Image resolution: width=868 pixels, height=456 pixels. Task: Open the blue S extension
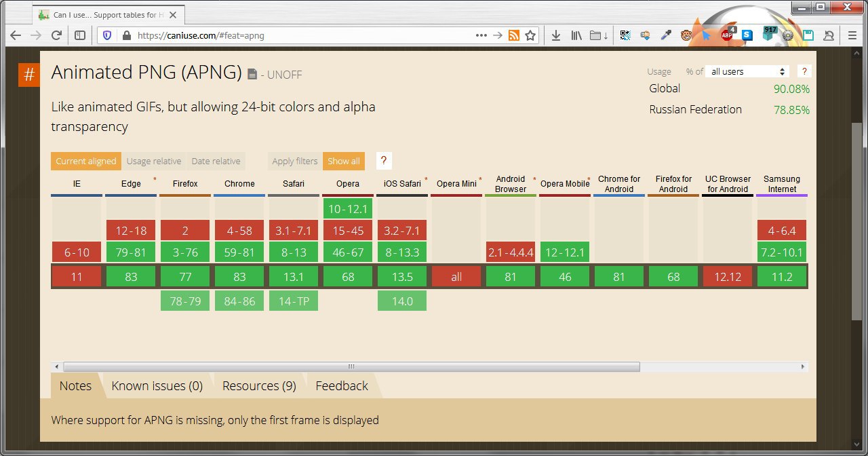pyautogui.click(x=747, y=35)
